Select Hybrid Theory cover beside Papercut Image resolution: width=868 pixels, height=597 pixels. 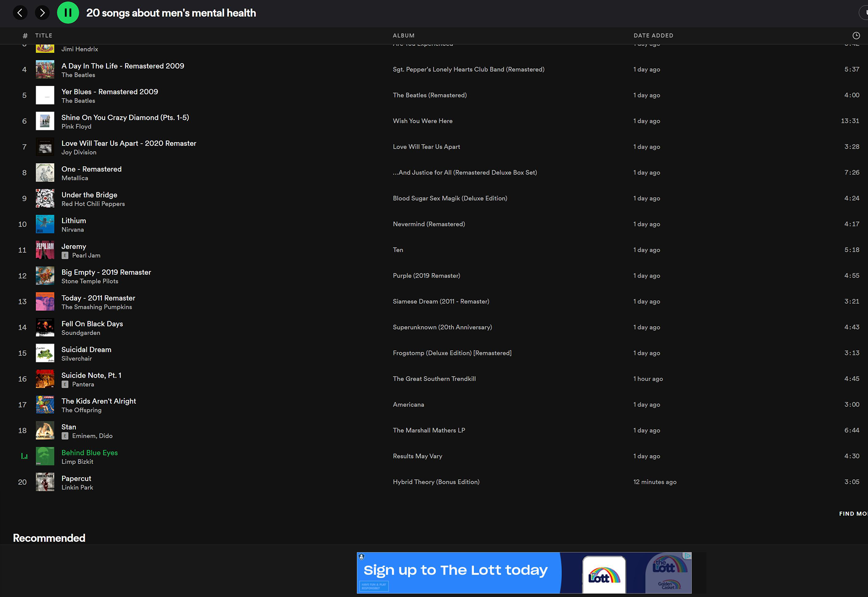click(45, 482)
